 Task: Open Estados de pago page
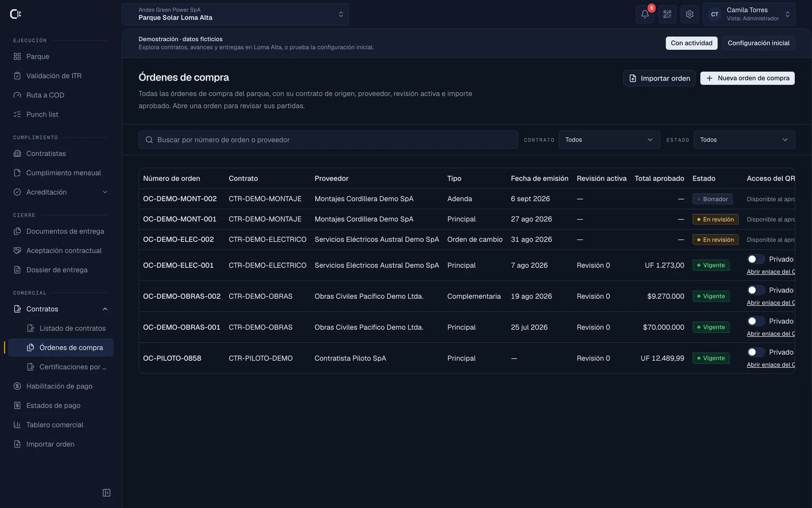[61, 405]
